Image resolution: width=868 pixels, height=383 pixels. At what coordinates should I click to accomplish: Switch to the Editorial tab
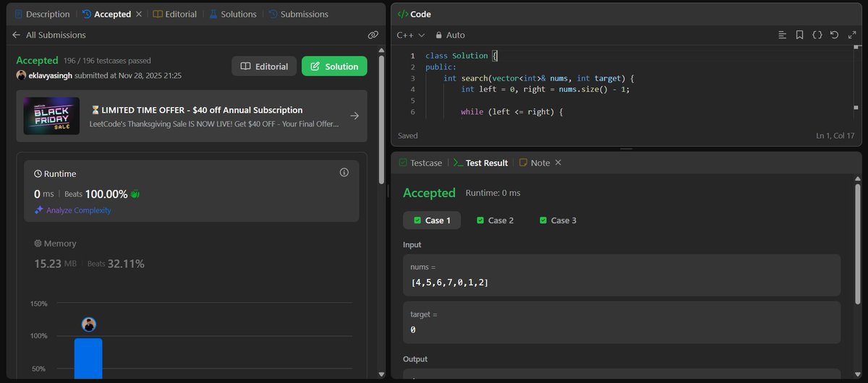pyautogui.click(x=175, y=14)
